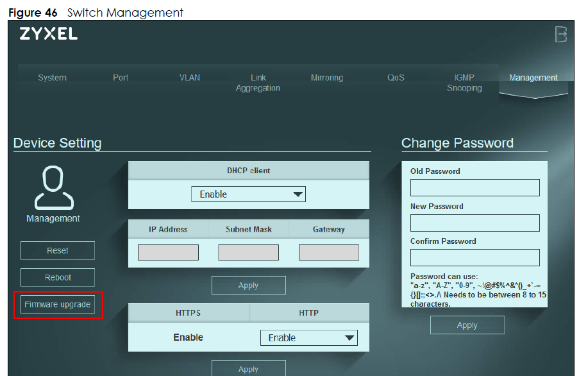Apply the new password change
The height and width of the screenshot is (376, 588).
point(467,325)
